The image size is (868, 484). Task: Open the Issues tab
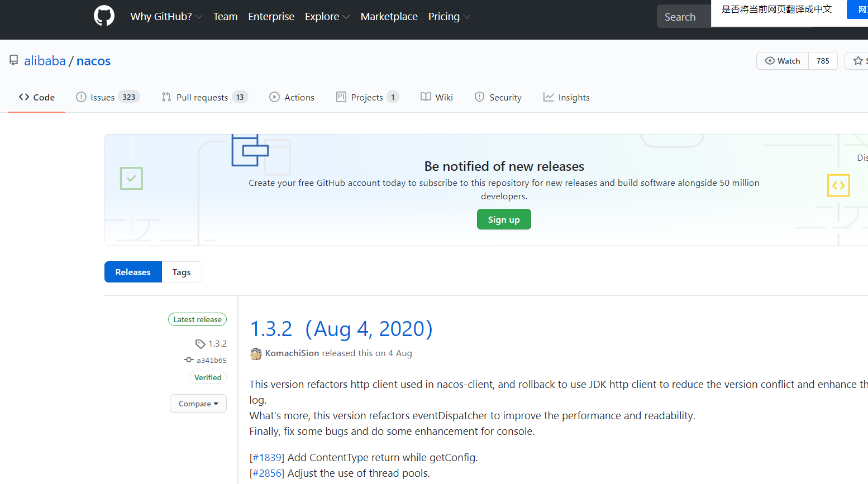(x=108, y=97)
